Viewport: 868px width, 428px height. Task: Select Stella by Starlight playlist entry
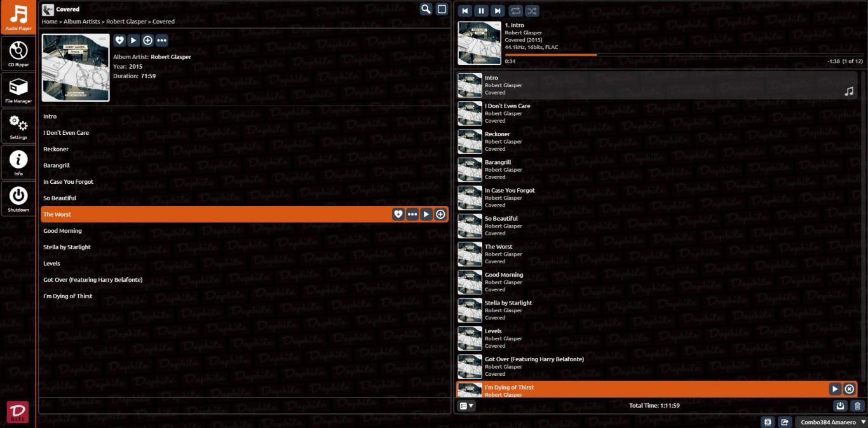click(x=658, y=310)
